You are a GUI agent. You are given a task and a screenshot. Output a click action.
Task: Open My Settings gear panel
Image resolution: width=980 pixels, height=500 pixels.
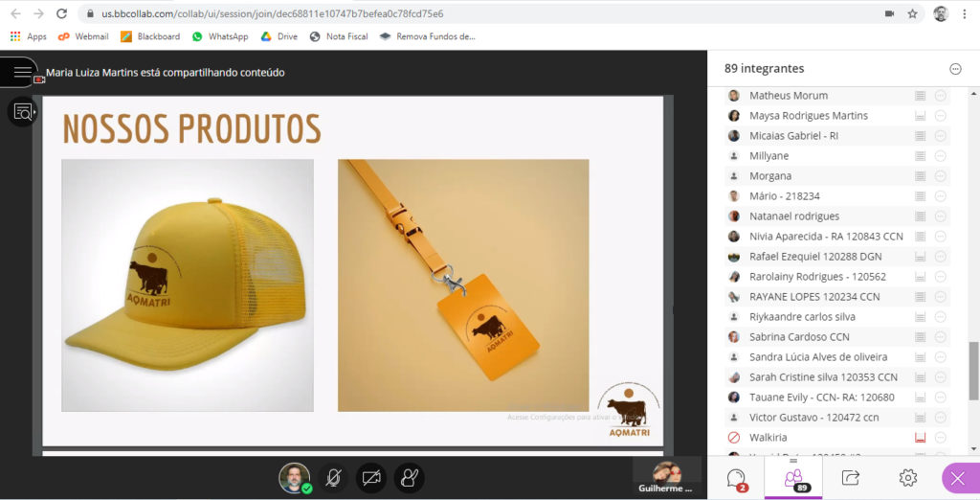pos(907,477)
